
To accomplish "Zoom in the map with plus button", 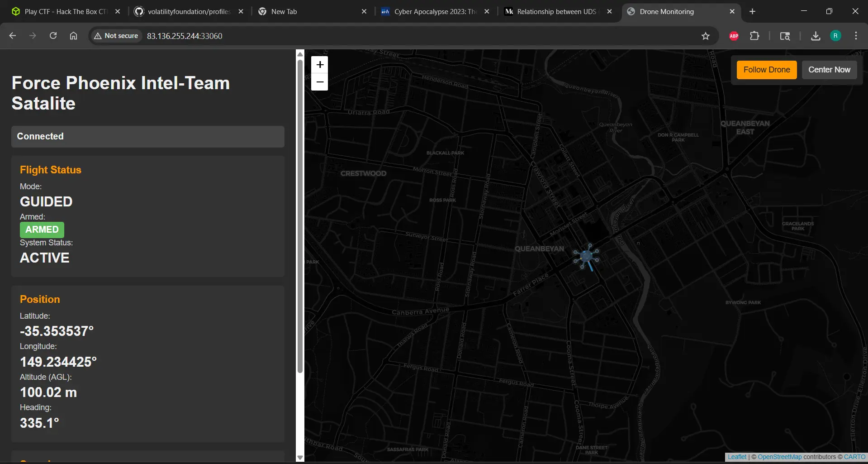I will pos(320,65).
